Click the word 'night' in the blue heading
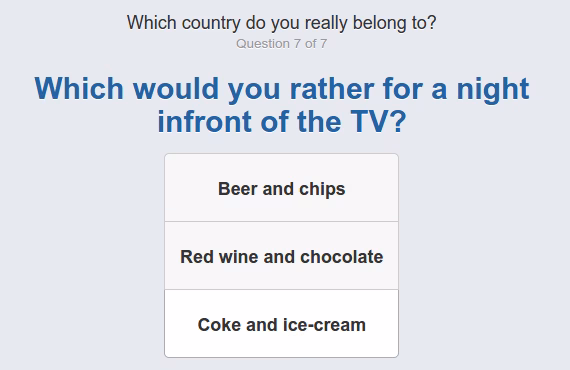 (493, 89)
